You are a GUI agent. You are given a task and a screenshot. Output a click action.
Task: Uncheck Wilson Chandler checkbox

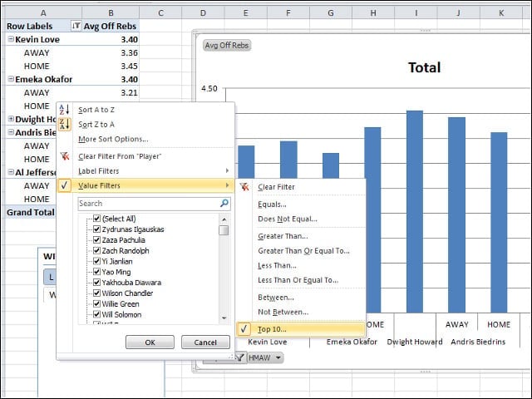pyautogui.click(x=96, y=293)
